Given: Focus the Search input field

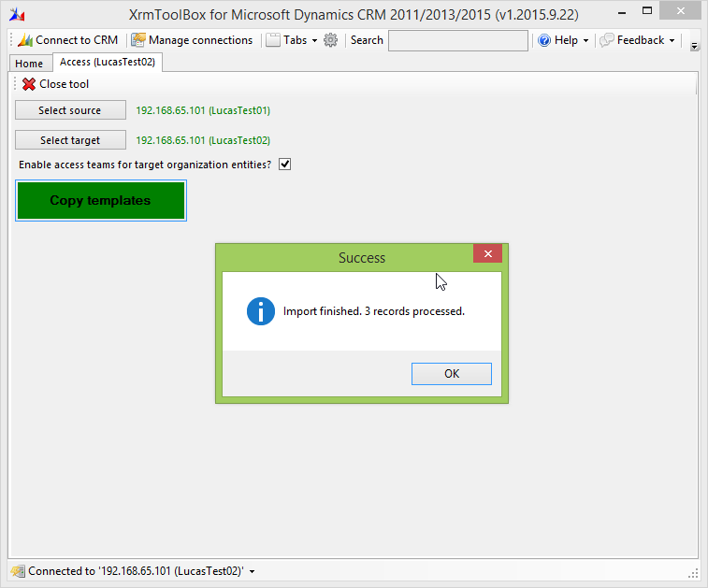Looking at the screenshot, I should pyautogui.click(x=458, y=40).
